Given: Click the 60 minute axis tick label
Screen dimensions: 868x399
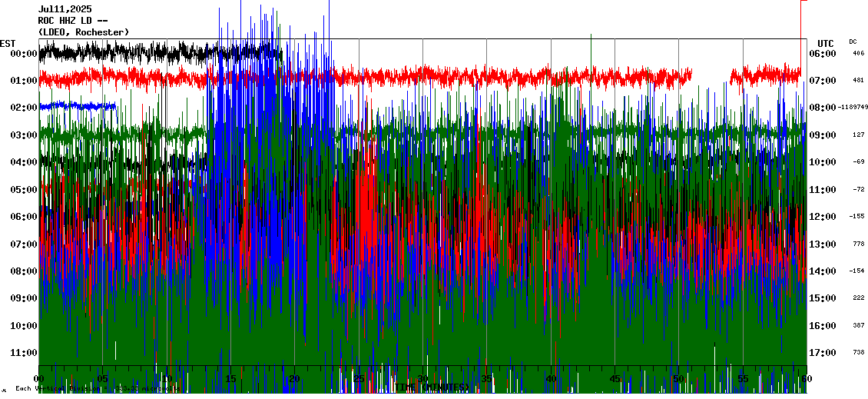Looking at the screenshot, I should pyautogui.click(x=807, y=379).
